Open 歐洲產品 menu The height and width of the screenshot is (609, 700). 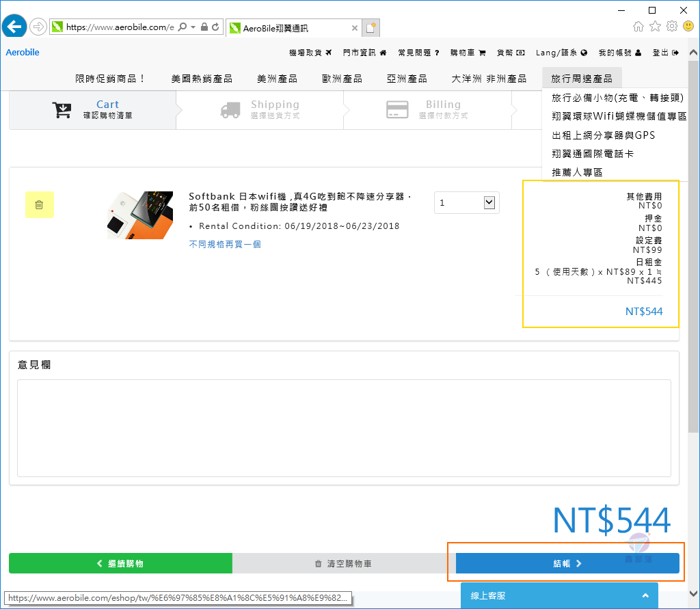[x=342, y=79]
